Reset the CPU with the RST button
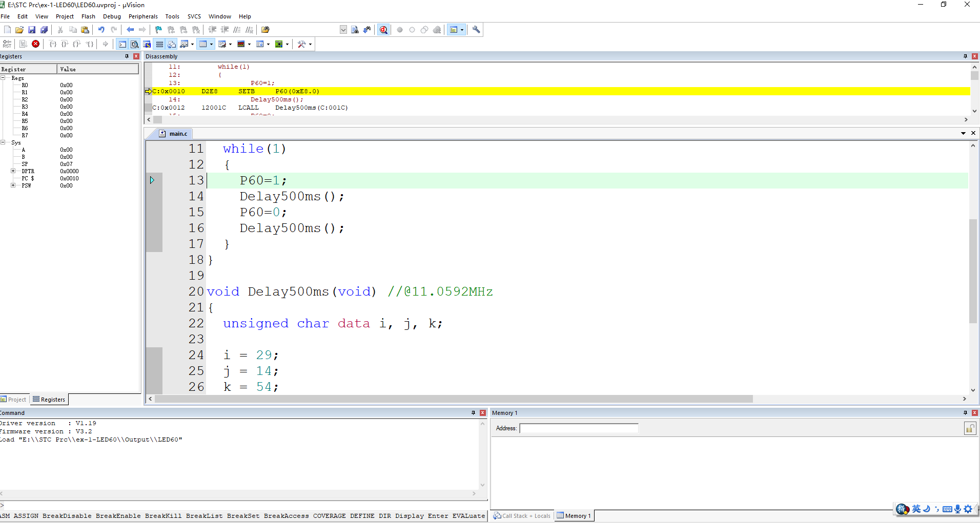Image resolution: width=980 pixels, height=523 pixels. click(x=7, y=44)
